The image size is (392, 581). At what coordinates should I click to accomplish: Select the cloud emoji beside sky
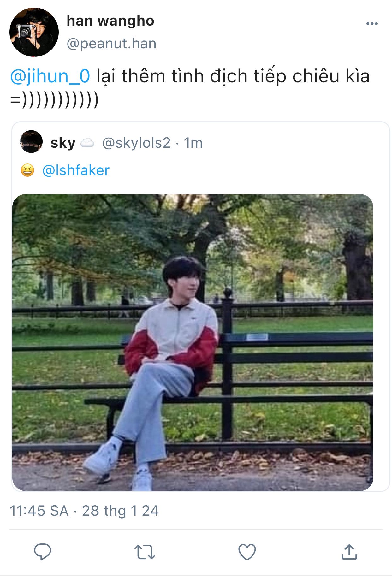[x=87, y=143]
